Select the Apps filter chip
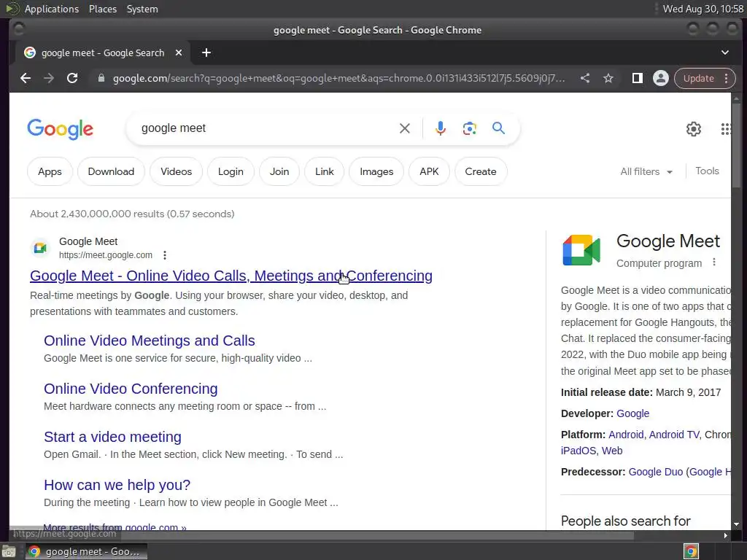747x560 pixels. [50, 171]
